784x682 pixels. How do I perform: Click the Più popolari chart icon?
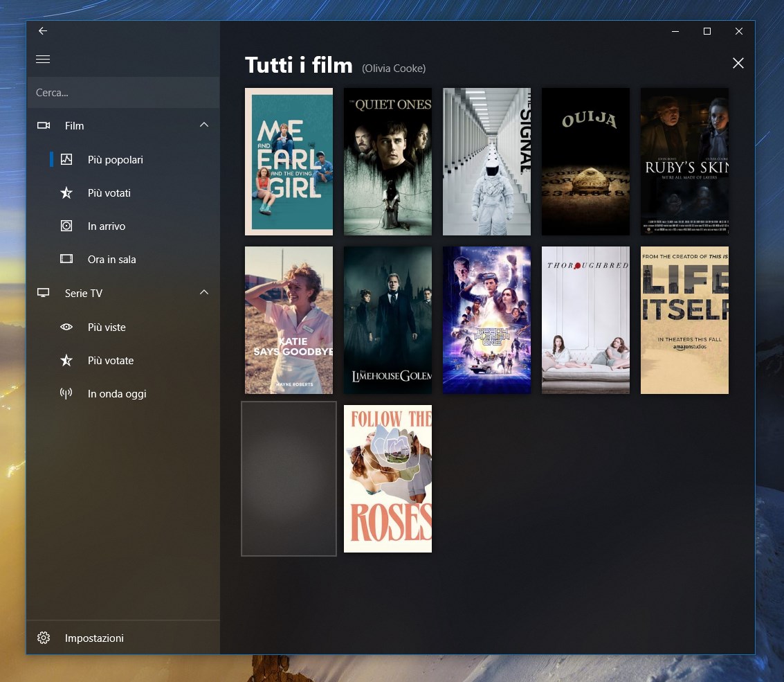66,160
